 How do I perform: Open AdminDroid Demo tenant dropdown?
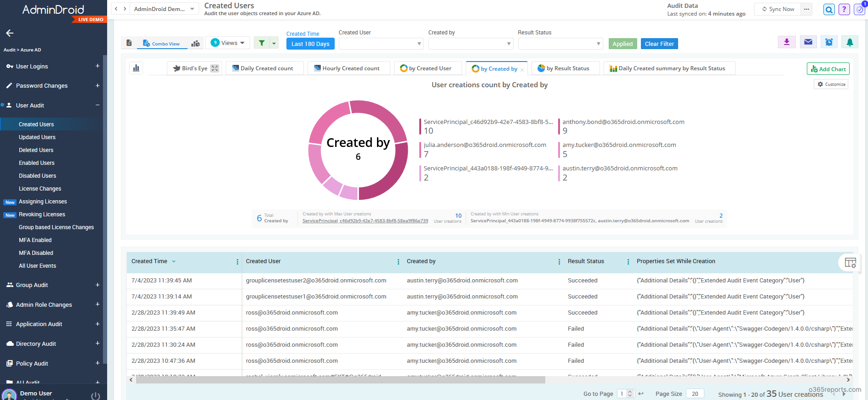[164, 9]
